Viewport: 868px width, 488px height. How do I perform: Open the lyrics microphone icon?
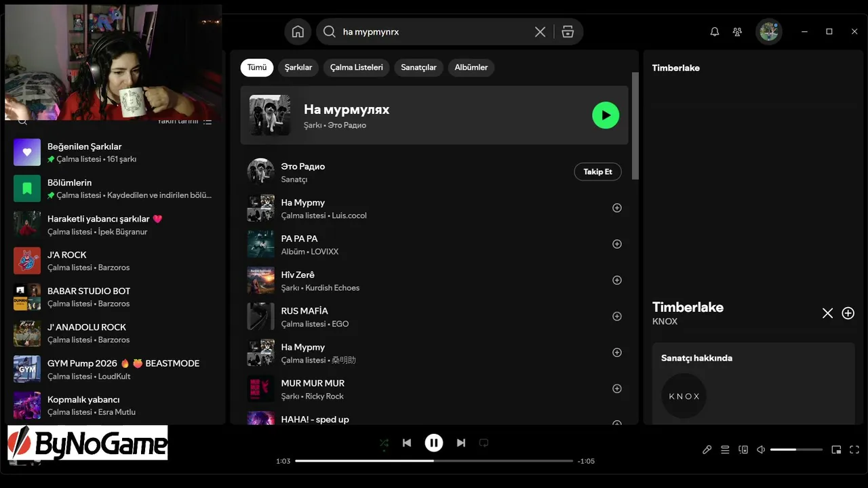(707, 449)
